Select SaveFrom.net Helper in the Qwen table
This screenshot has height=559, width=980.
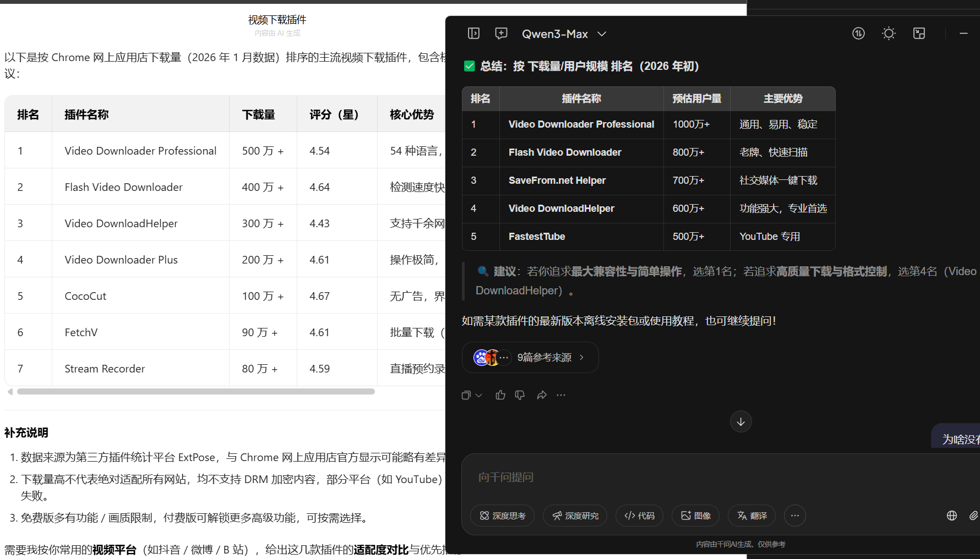[x=557, y=180]
